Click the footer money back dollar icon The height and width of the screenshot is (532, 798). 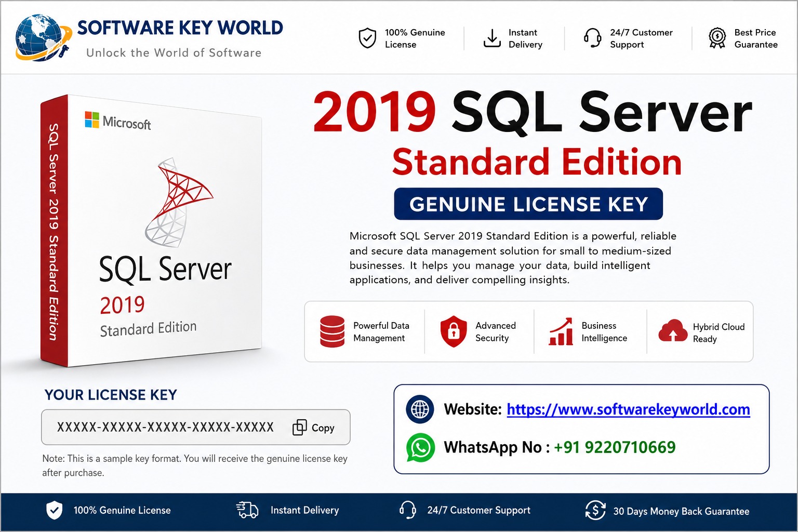(x=595, y=510)
